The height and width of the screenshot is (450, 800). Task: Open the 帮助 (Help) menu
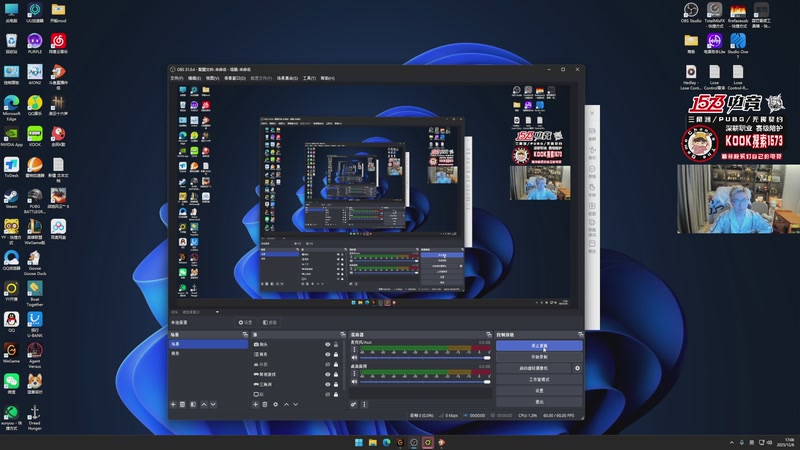click(x=328, y=78)
